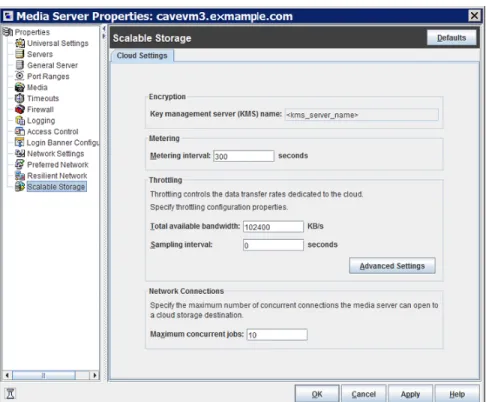This screenshot has height=402, width=486.
Task: Click the tree scrollbar right arrow
Action: [x=95, y=375]
